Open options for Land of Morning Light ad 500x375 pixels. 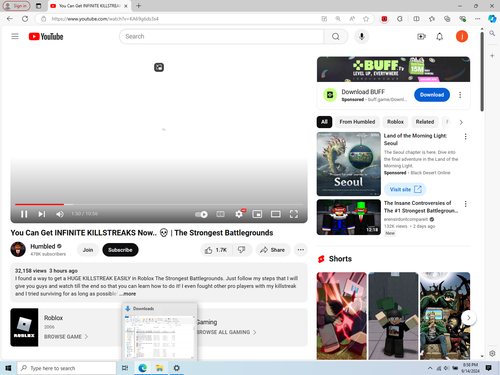pyautogui.click(x=465, y=137)
